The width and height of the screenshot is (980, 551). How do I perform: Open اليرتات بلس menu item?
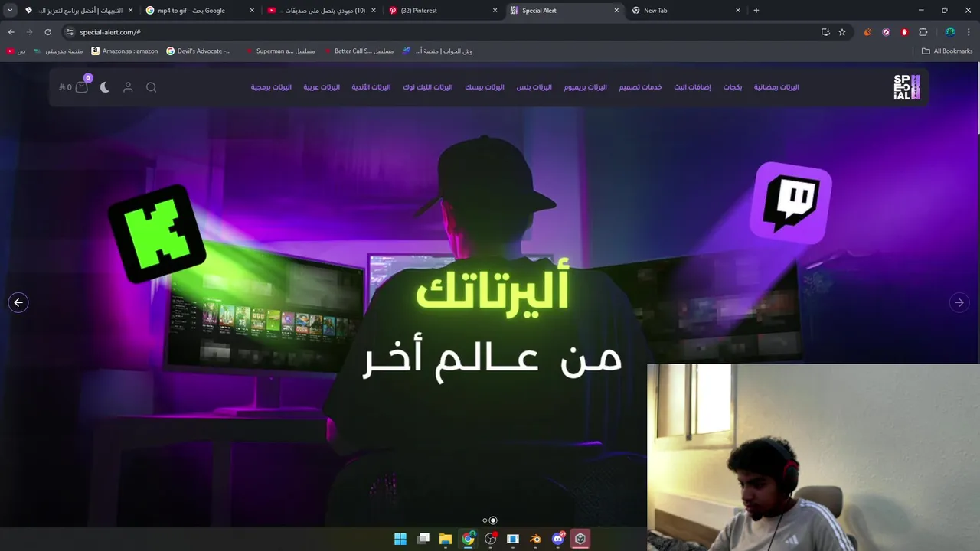click(x=534, y=87)
